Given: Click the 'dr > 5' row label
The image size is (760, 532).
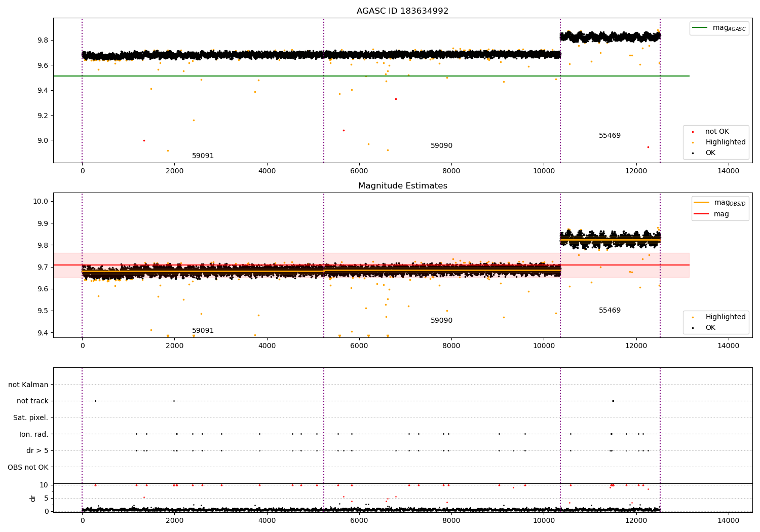Looking at the screenshot, I should coord(37,450).
